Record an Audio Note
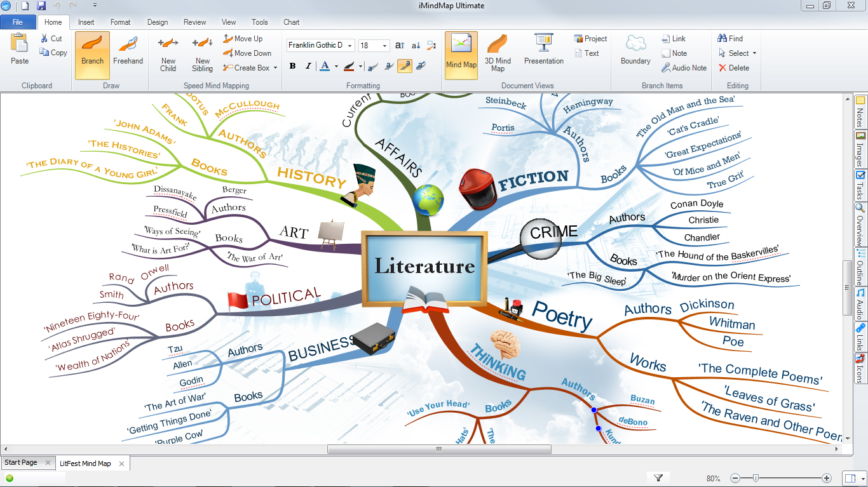The image size is (868, 487). [684, 68]
